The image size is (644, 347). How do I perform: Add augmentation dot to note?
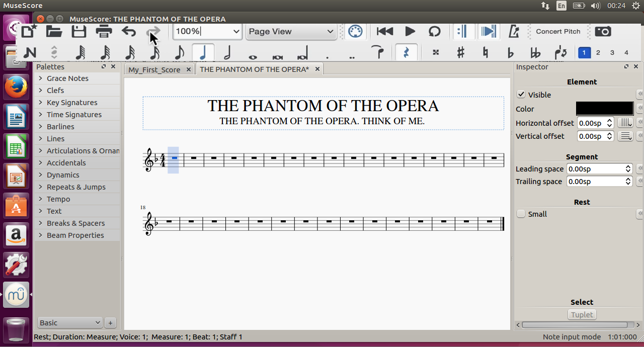coord(328,57)
